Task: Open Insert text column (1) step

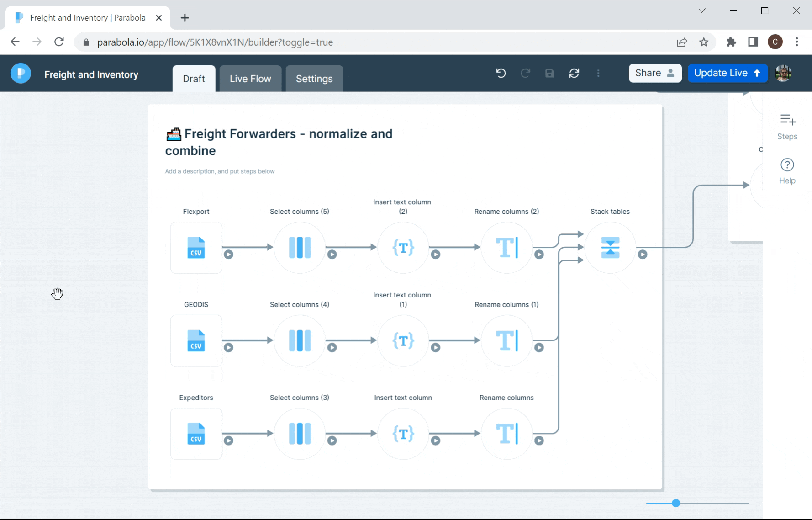Action: (403, 341)
